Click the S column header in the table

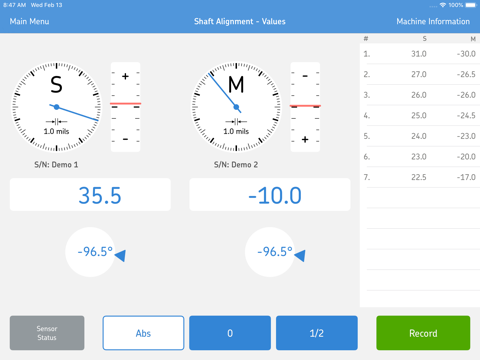424,39
